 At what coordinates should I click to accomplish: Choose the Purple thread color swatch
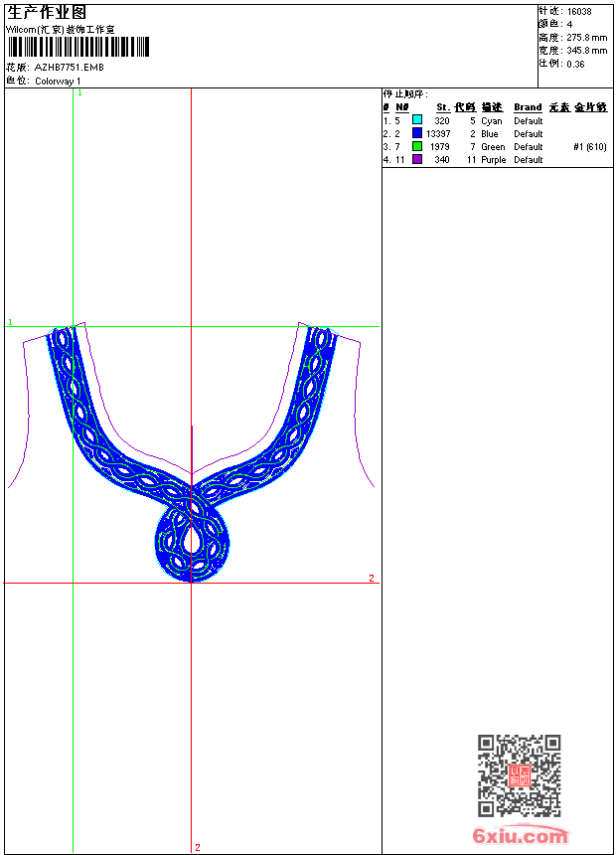coord(417,159)
